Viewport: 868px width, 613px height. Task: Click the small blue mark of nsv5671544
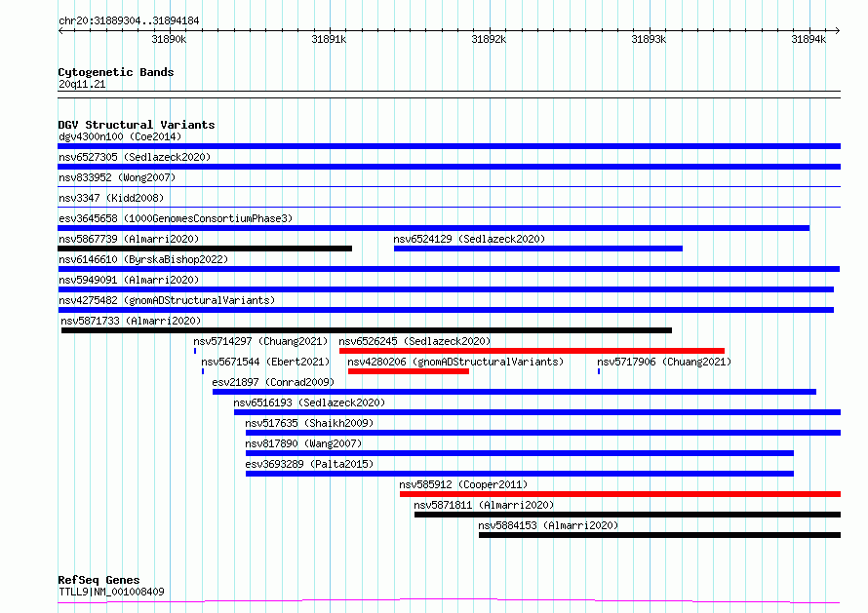pyautogui.click(x=203, y=371)
